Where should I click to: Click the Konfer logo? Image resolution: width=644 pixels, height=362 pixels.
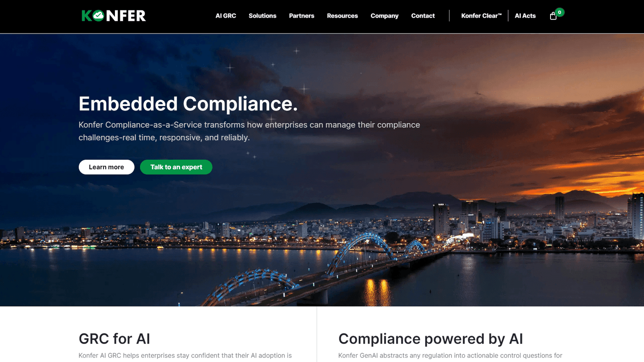114,16
